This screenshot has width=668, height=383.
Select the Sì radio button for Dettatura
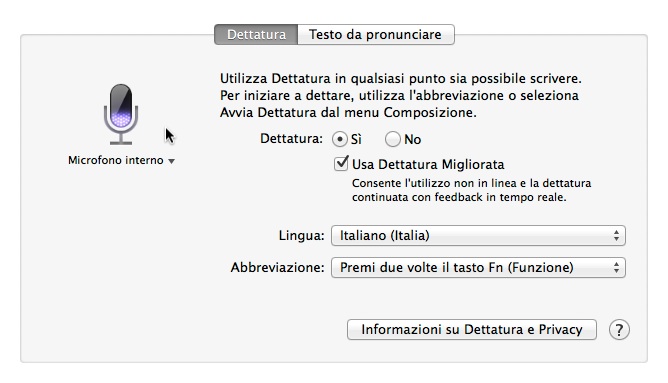pyautogui.click(x=340, y=139)
